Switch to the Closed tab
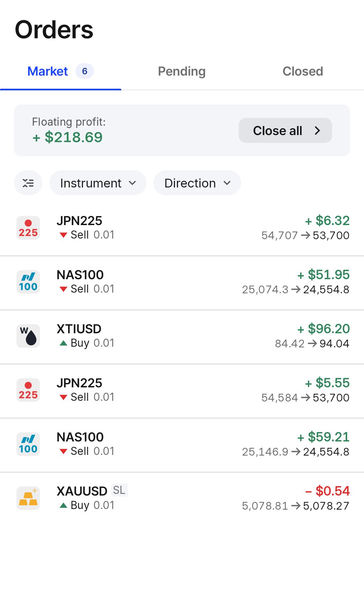Image resolution: width=364 pixels, height=596 pixels. coord(303,71)
